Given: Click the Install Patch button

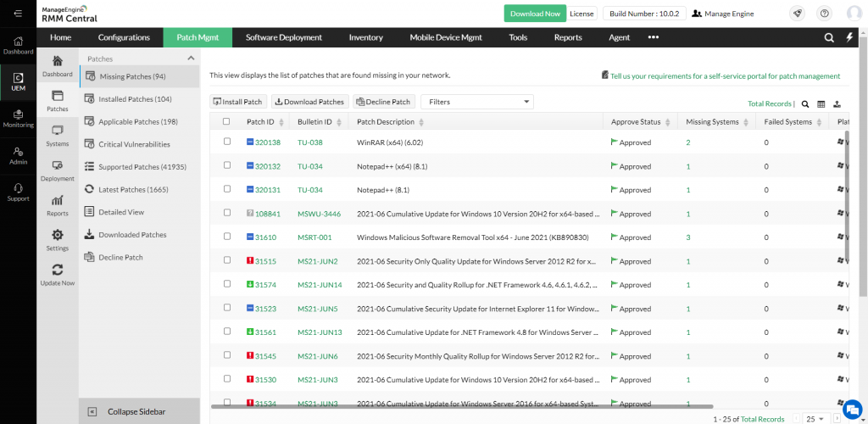Looking at the screenshot, I should pyautogui.click(x=238, y=102).
